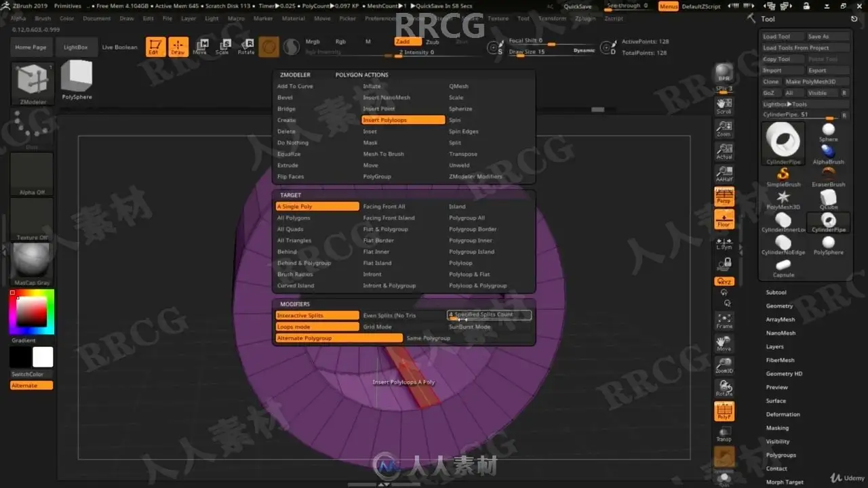Expand the NanoMesh section

pyautogui.click(x=781, y=333)
